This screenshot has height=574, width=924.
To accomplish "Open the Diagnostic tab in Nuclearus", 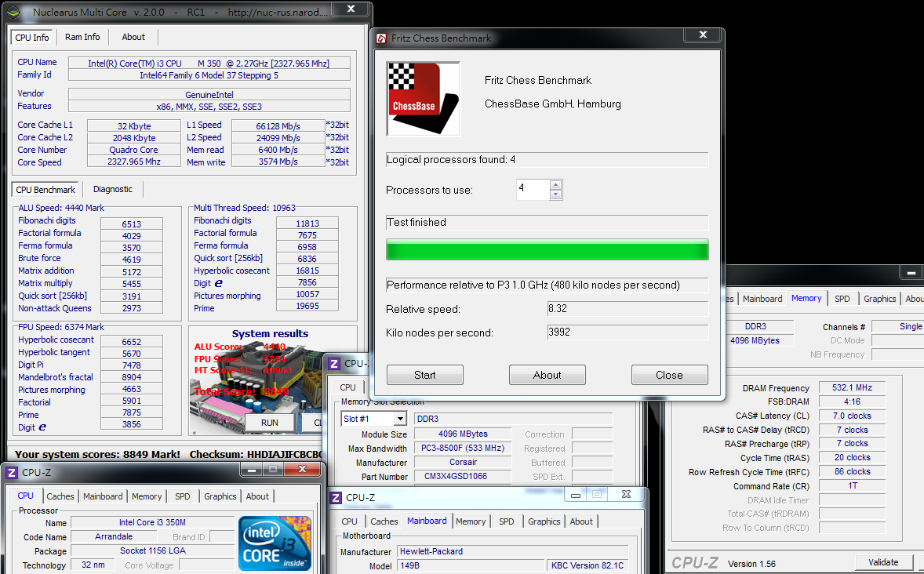I will 112,189.
